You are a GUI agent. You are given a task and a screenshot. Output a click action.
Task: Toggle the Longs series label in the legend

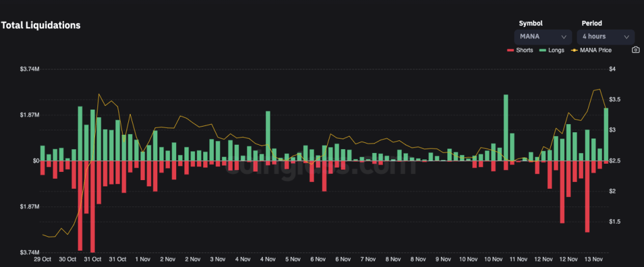555,50
